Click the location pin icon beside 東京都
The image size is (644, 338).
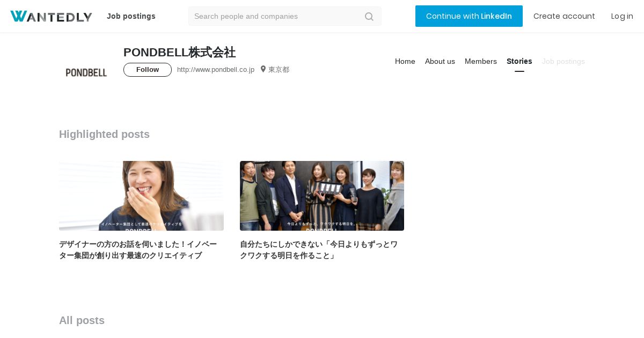(x=264, y=69)
